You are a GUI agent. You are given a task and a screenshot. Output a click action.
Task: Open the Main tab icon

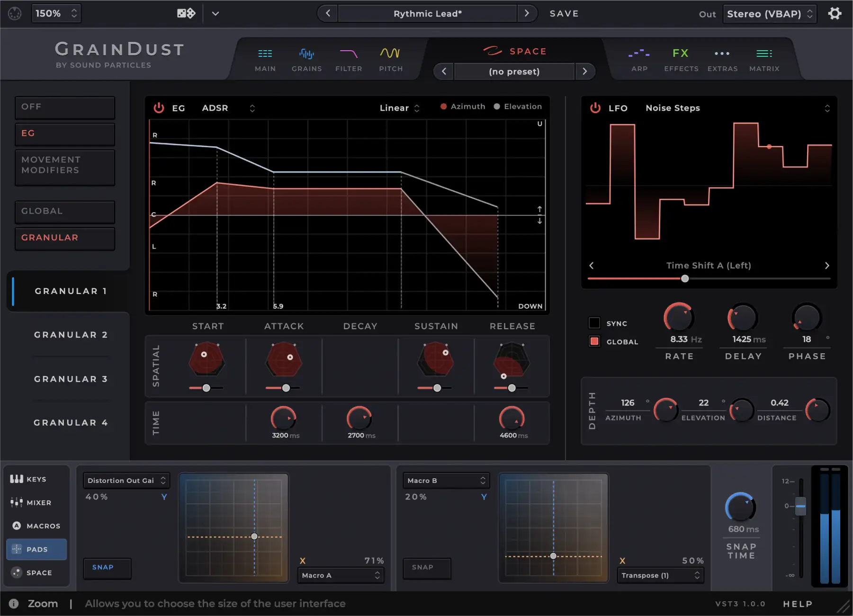[265, 59]
